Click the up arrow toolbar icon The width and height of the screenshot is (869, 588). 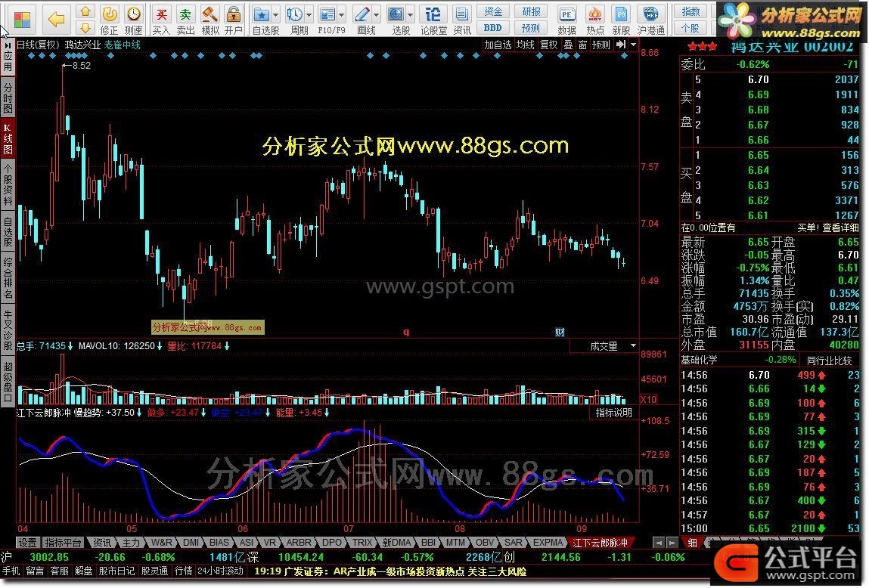(85, 11)
